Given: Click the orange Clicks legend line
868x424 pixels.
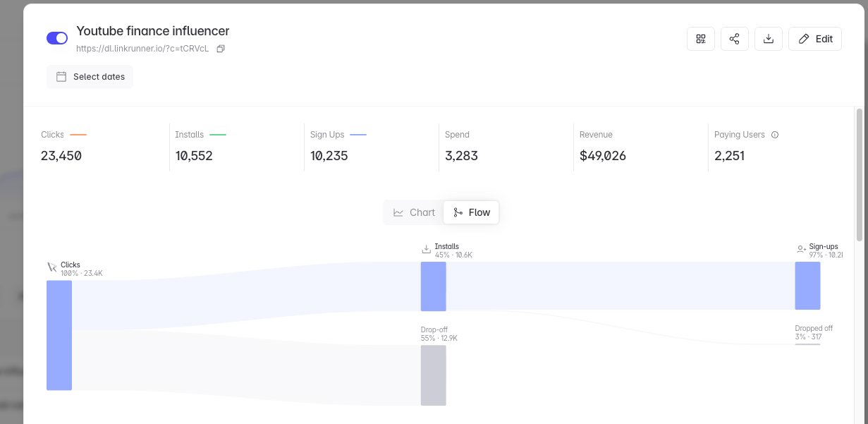Looking at the screenshot, I should click(78, 135).
